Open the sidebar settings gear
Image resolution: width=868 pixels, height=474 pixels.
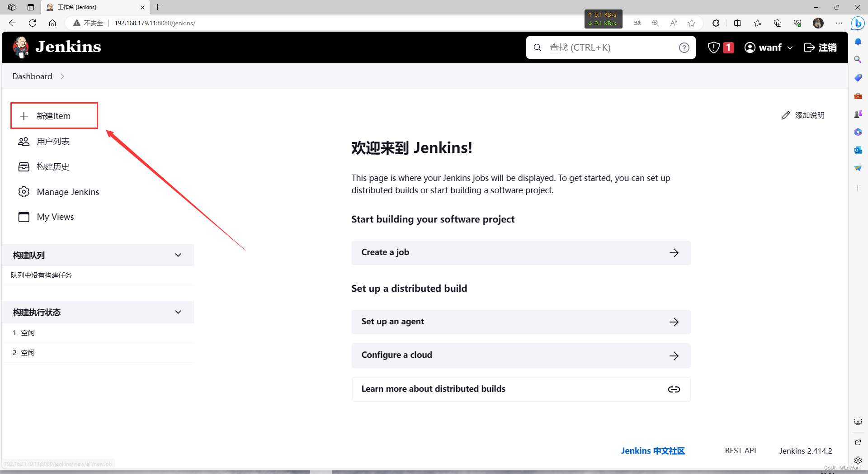pyautogui.click(x=858, y=460)
